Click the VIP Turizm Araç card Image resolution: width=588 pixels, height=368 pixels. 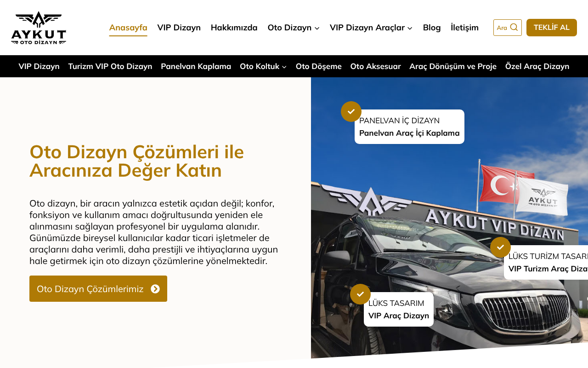[x=546, y=263]
